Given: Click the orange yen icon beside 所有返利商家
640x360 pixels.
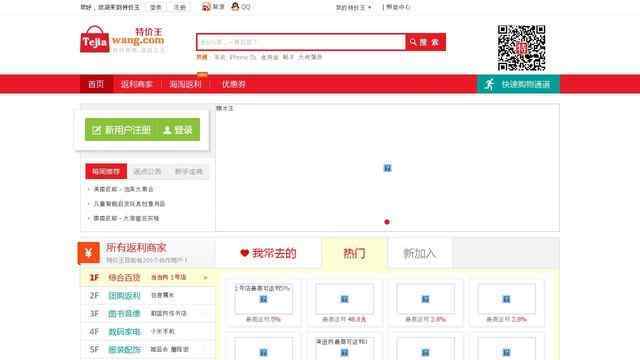Looking at the screenshot, I should pyautogui.click(x=89, y=253).
